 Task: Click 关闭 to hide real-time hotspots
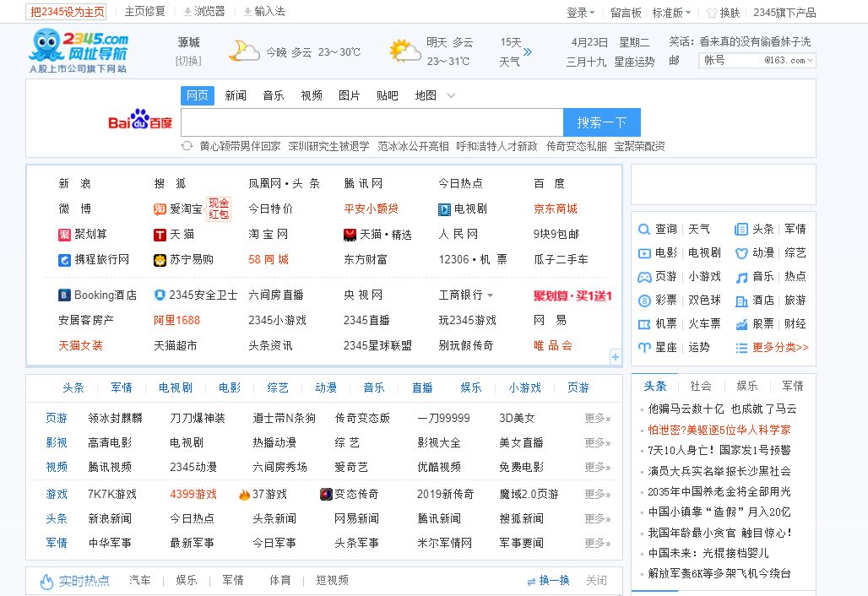pos(596,581)
